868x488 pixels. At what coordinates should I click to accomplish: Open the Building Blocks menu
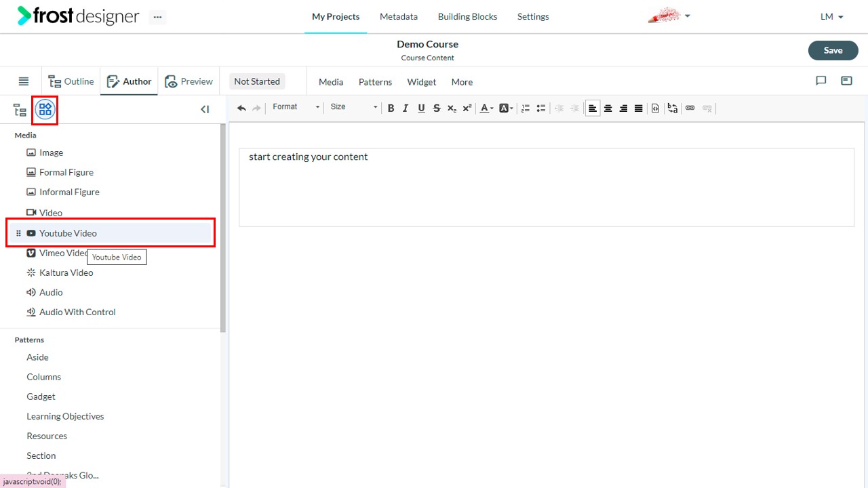(467, 16)
